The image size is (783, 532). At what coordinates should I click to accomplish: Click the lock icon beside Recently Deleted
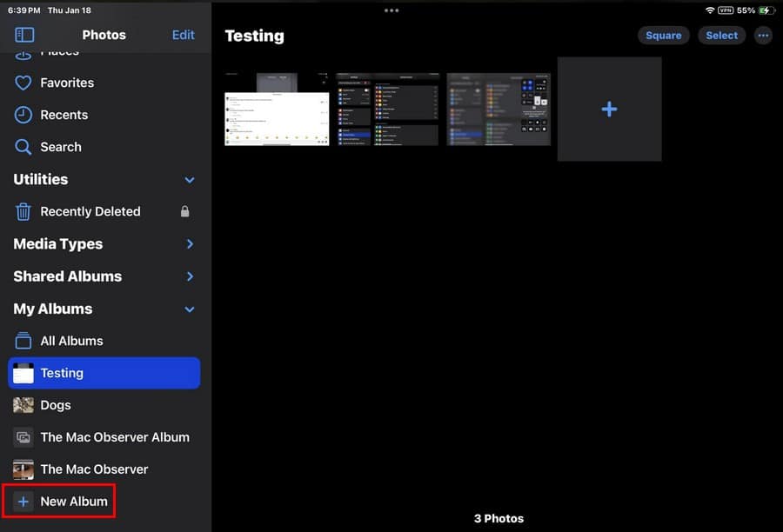pyautogui.click(x=184, y=211)
